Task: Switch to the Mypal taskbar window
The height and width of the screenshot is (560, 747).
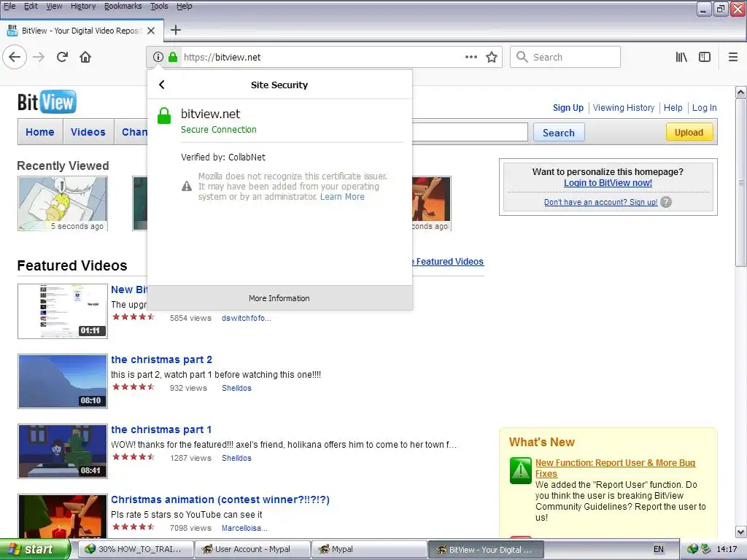Action: click(x=370, y=550)
